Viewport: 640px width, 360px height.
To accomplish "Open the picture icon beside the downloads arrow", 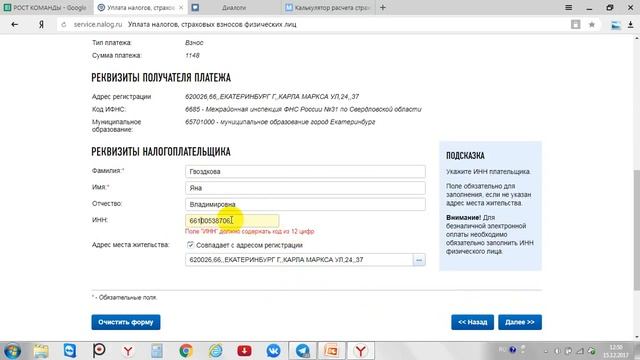I will click(x=616, y=25).
